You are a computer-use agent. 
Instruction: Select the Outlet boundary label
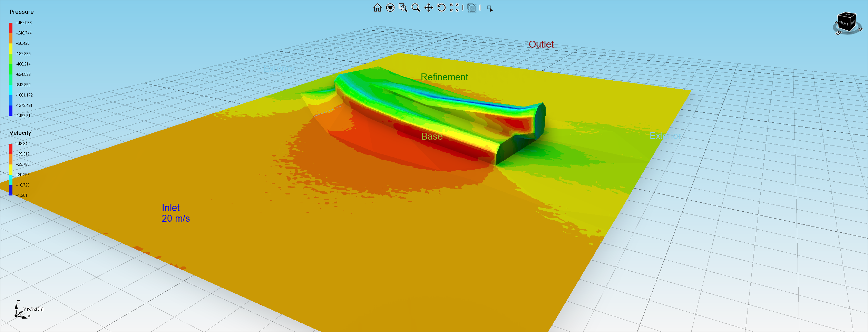coord(541,44)
